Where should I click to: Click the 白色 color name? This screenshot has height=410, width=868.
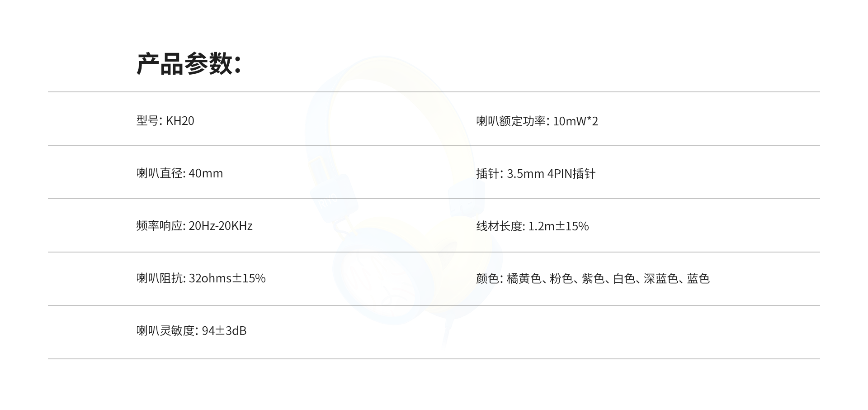click(624, 279)
